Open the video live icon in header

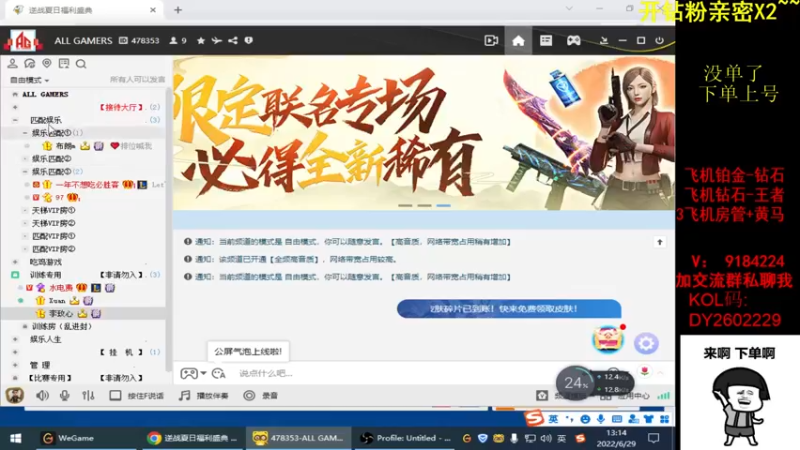tap(491, 40)
